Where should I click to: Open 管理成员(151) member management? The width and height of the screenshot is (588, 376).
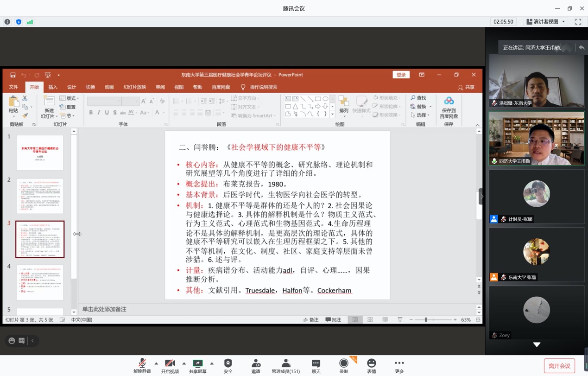coord(285,365)
